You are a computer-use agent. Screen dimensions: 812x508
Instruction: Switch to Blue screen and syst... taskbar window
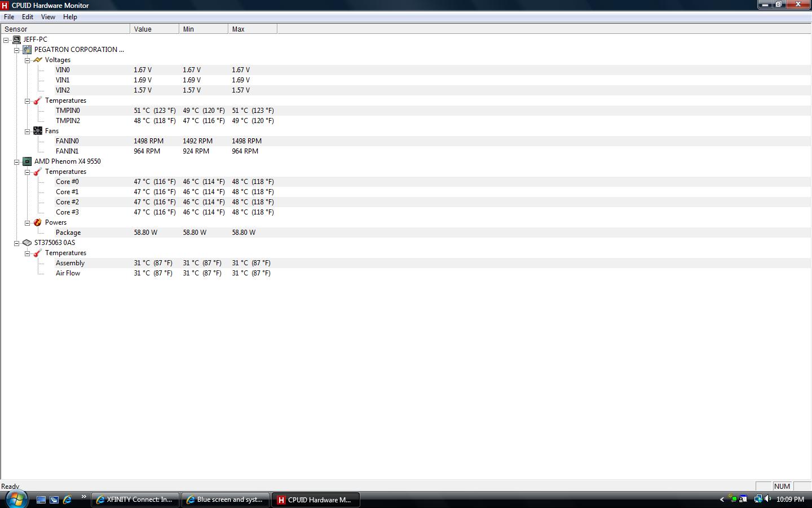[x=225, y=500]
